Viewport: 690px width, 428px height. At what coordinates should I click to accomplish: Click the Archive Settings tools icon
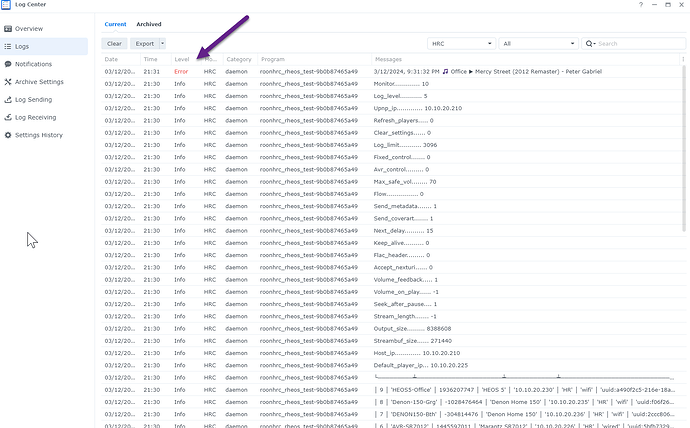[8, 82]
